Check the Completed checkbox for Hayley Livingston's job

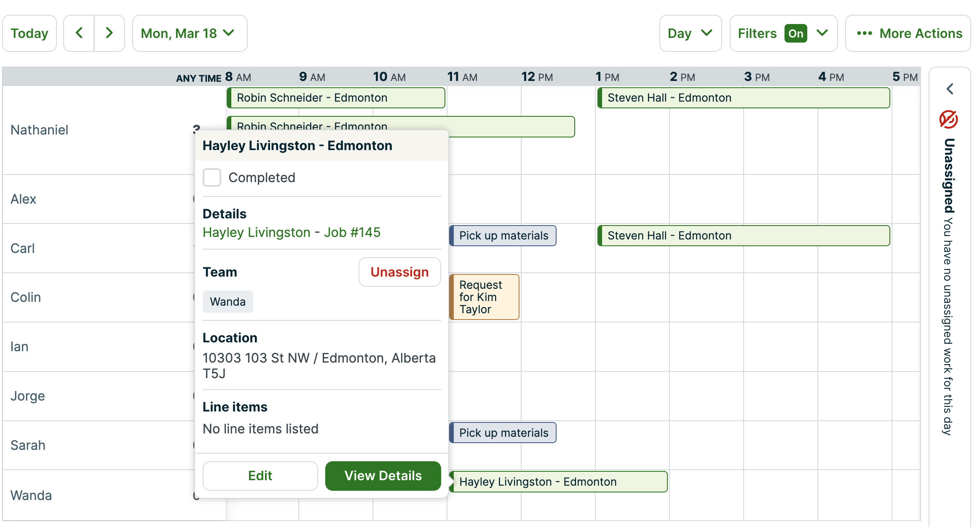click(x=212, y=177)
